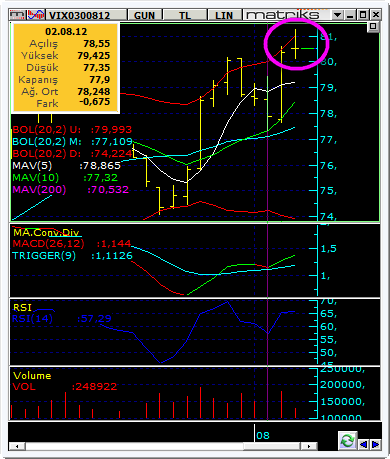The width and height of the screenshot is (390, 459).
Task: Click the 08 month marker on the timeline
Action: tap(263, 435)
